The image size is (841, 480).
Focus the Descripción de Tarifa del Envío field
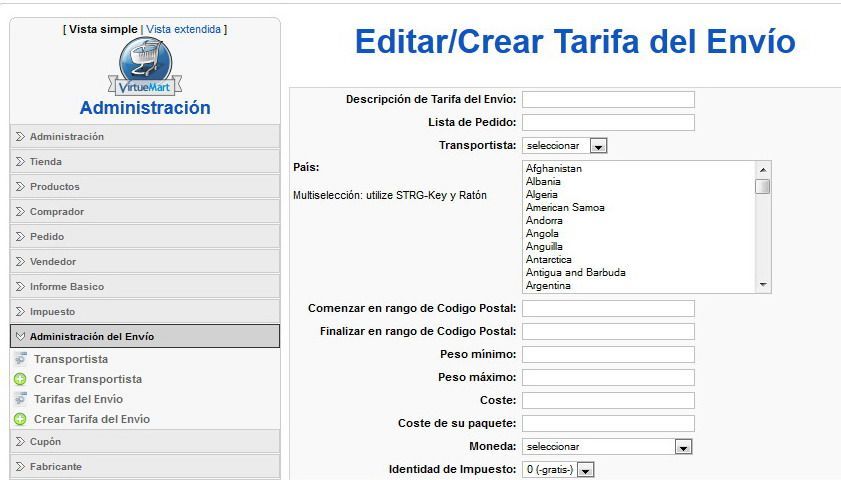tap(608, 99)
